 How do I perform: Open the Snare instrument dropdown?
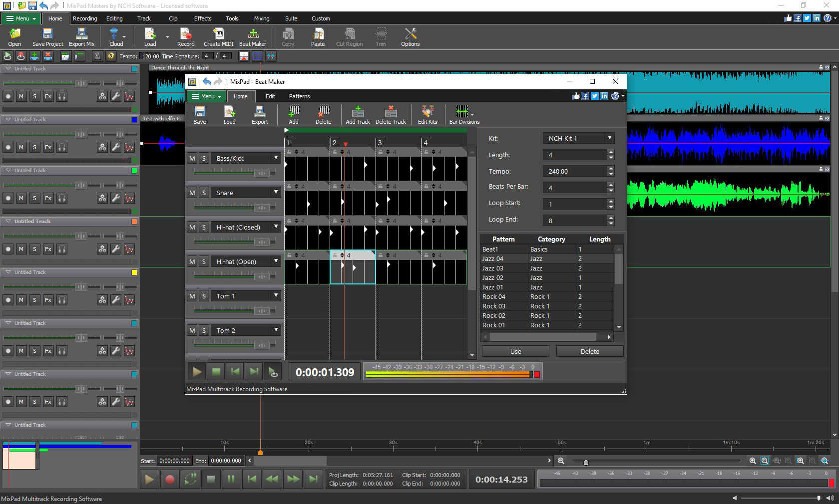pyautogui.click(x=275, y=192)
